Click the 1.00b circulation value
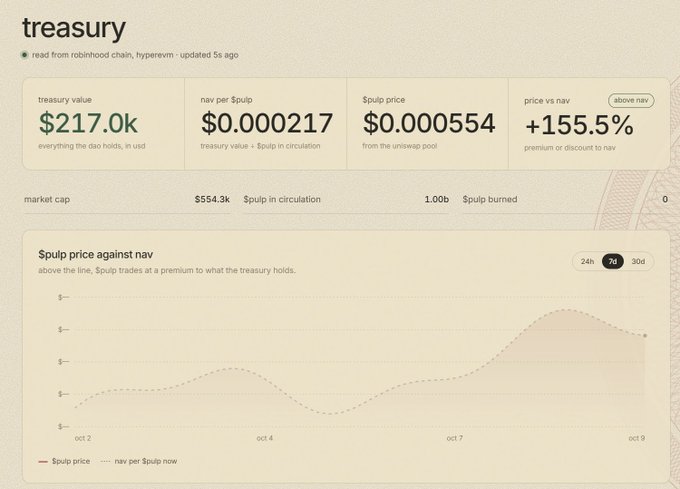 tap(436, 199)
